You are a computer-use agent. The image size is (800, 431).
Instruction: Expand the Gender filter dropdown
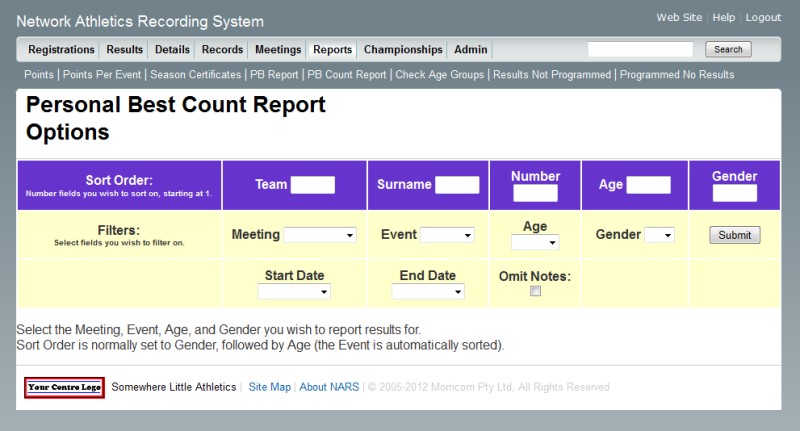pyautogui.click(x=659, y=235)
